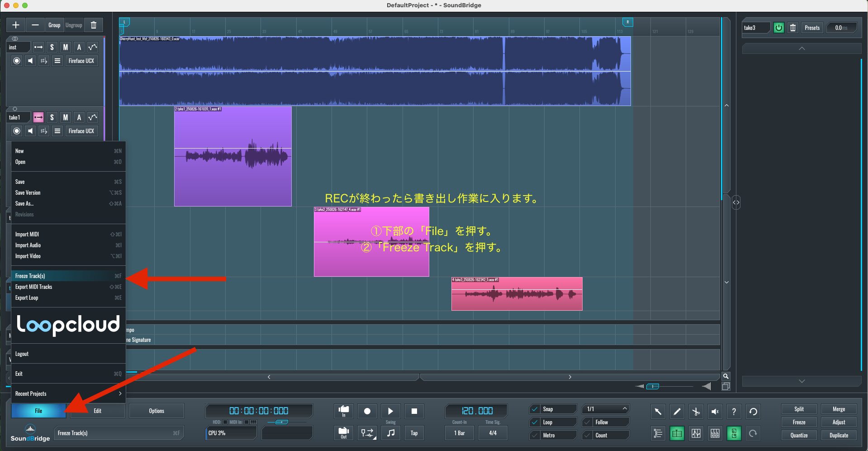Expand the Recent Projects submenu
Image resolution: width=868 pixels, height=451 pixels.
pos(68,393)
